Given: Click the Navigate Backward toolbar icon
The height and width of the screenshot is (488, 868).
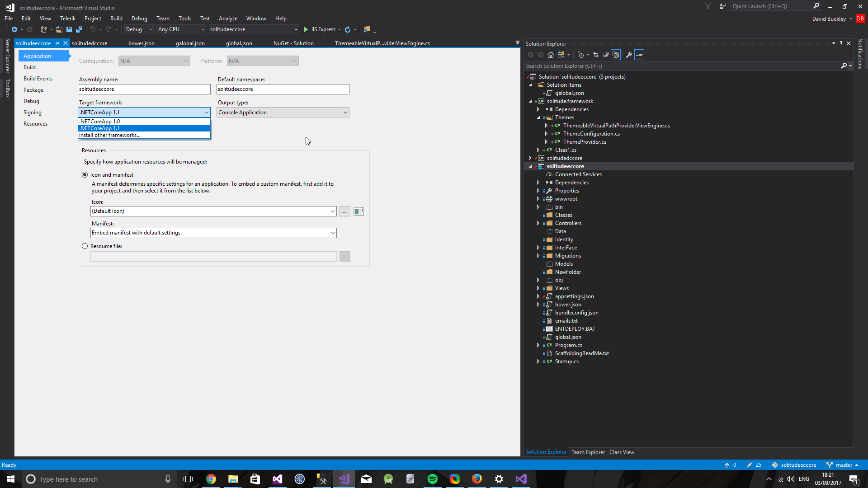Looking at the screenshot, I should click(x=14, y=29).
